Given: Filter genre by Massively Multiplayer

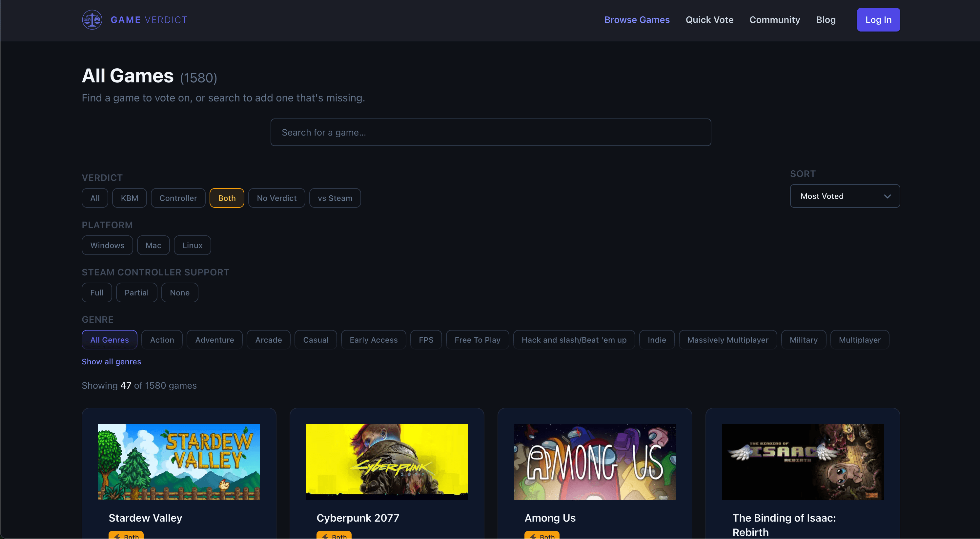Looking at the screenshot, I should coord(727,339).
